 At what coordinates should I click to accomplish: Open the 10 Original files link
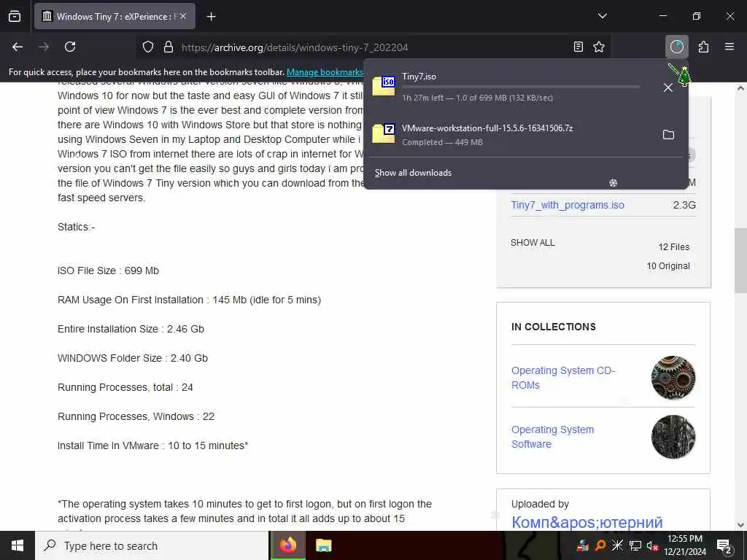(x=668, y=266)
